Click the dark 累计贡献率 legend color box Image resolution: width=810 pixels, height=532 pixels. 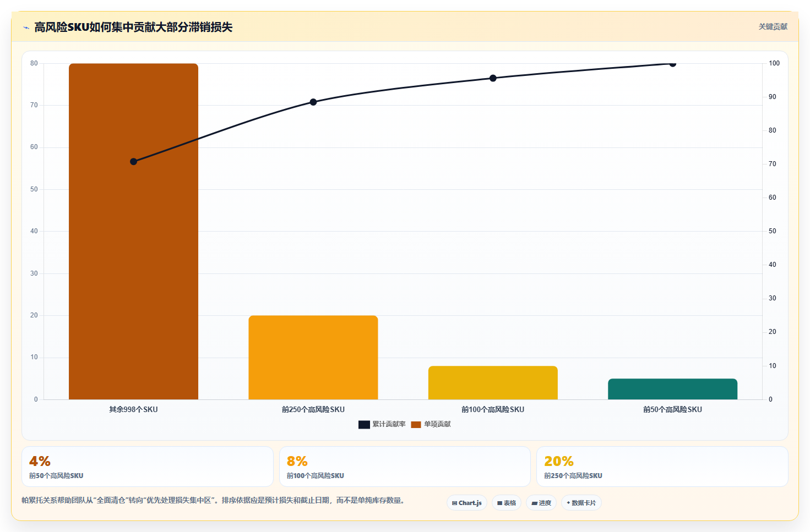[364, 424]
